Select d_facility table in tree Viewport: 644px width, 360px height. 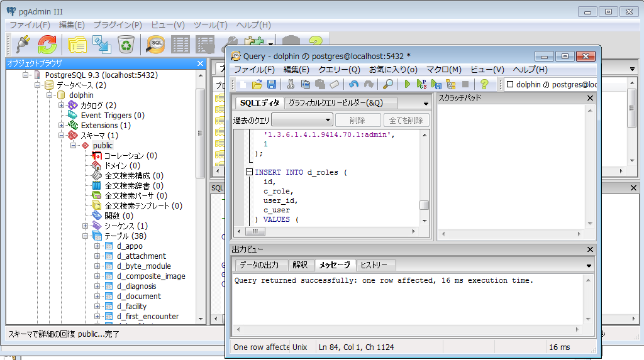click(x=131, y=306)
